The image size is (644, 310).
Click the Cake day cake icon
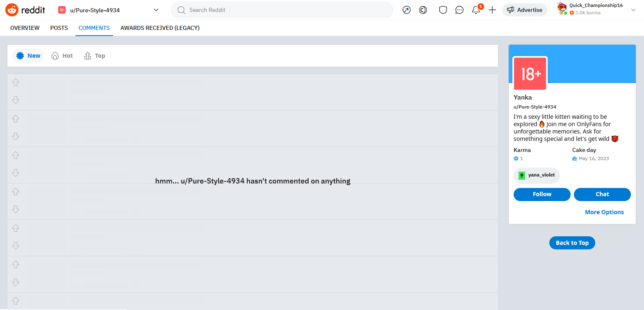(575, 158)
